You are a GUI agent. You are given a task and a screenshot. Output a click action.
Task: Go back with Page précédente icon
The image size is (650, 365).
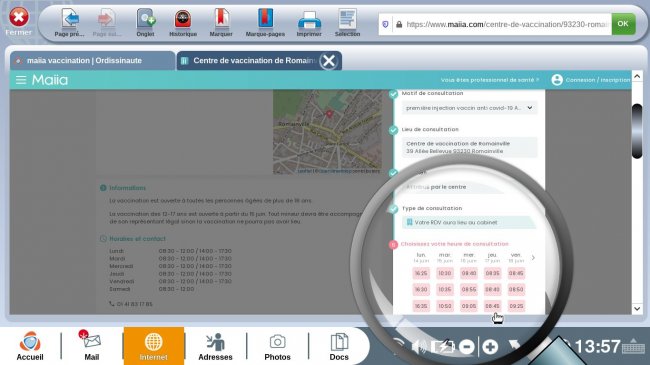(70, 23)
